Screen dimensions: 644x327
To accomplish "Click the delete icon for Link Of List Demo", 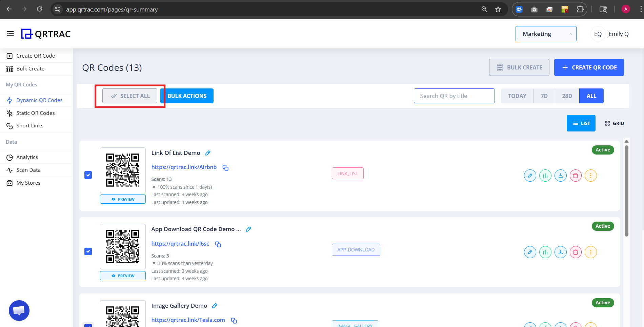I will coord(576,176).
